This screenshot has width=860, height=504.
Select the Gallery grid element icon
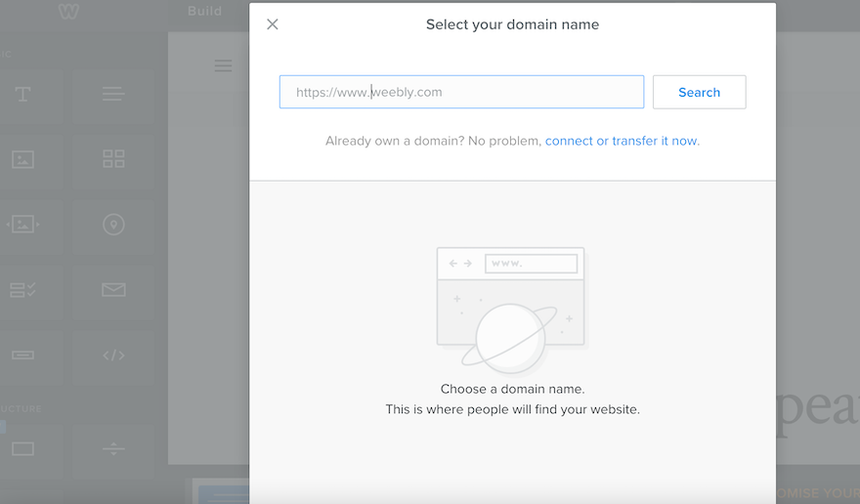(x=113, y=159)
